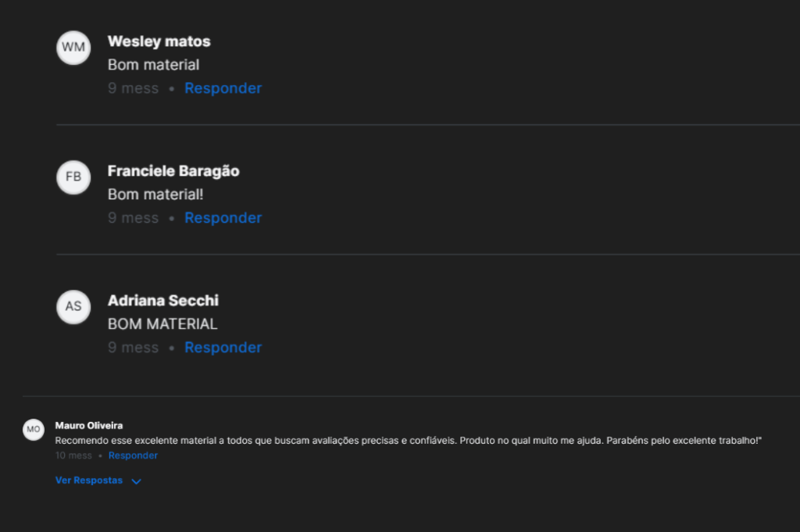Click the Adriana Secchi name
This screenshot has height=532, width=800.
162,301
